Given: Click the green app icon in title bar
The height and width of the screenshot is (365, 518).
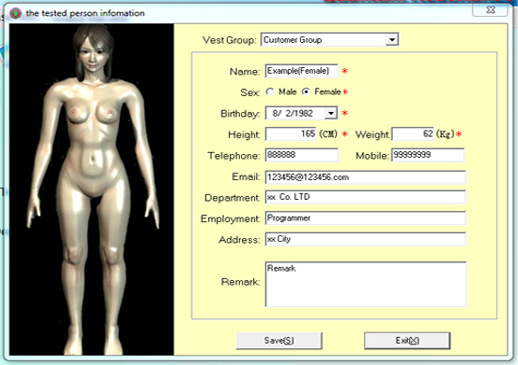Looking at the screenshot, I should 15,13.
